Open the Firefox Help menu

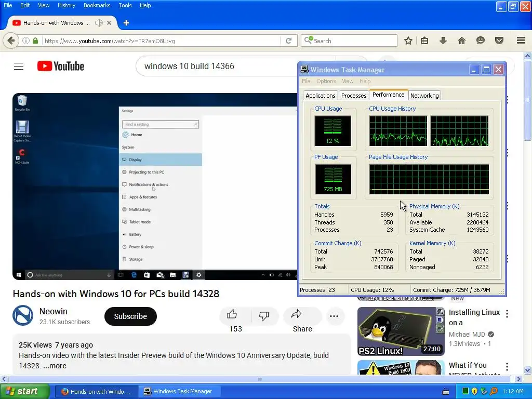click(145, 5)
